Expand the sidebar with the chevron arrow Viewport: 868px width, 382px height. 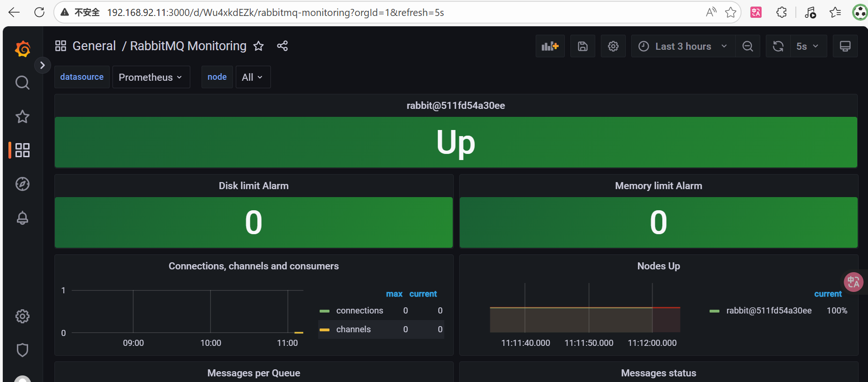pyautogui.click(x=42, y=65)
